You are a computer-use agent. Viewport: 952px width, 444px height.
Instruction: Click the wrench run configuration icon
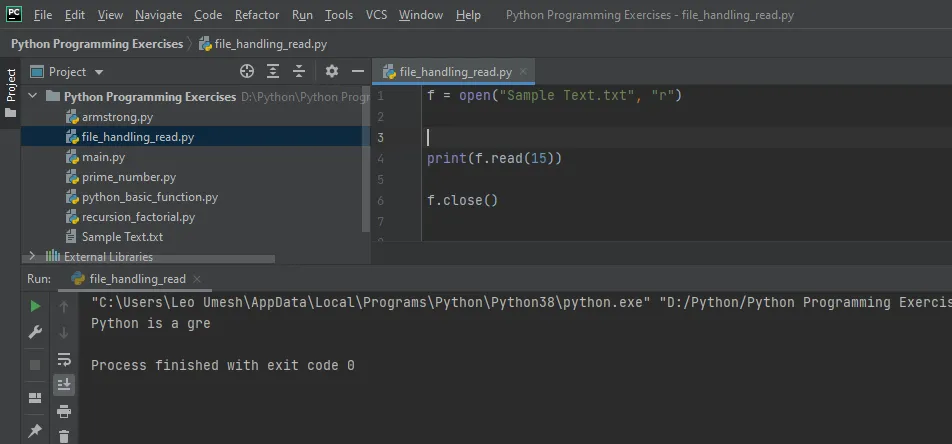pos(35,332)
